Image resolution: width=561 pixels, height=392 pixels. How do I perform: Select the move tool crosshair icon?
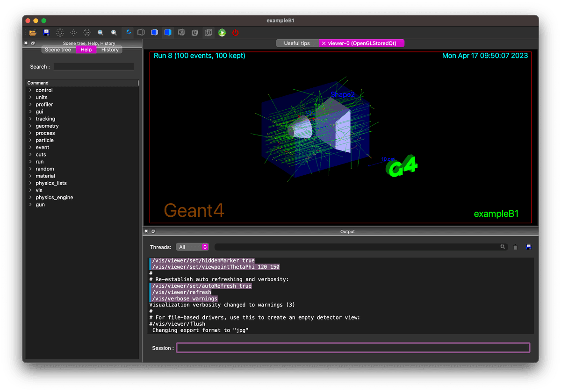point(73,33)
